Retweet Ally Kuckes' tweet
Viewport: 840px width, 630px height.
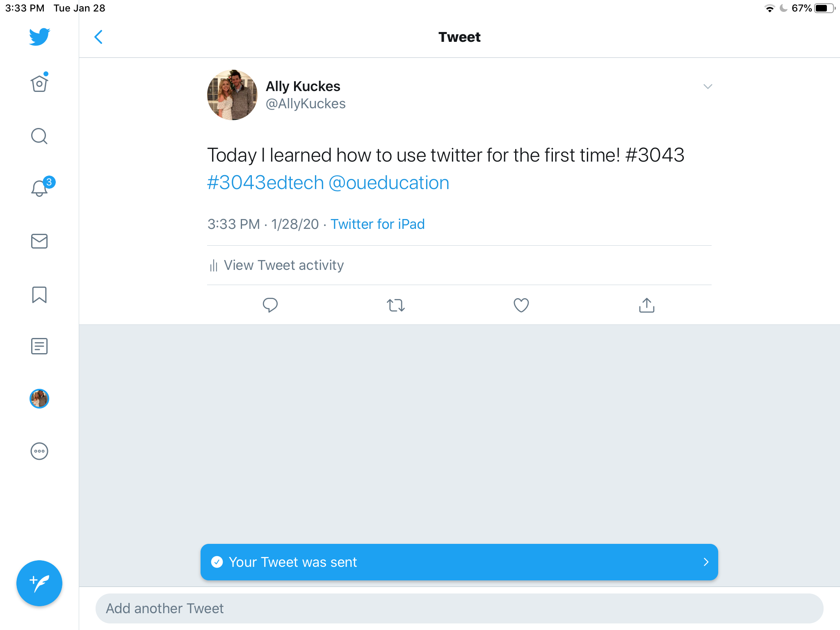[x=396, y=305]
